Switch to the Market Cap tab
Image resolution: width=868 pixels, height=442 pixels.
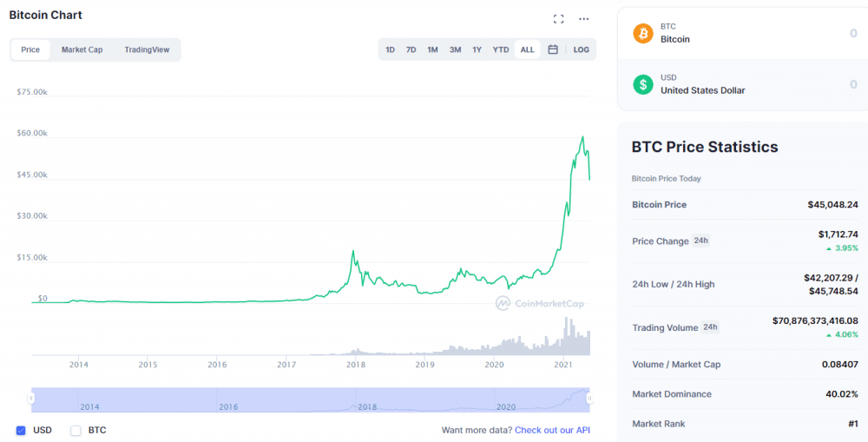click(82, 49)
